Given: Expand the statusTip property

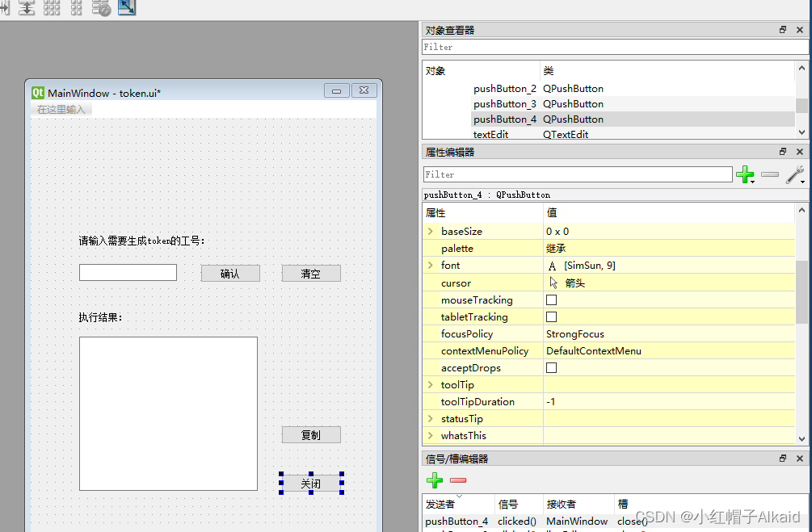Looking at the screenshot, I should pos(431,419).
